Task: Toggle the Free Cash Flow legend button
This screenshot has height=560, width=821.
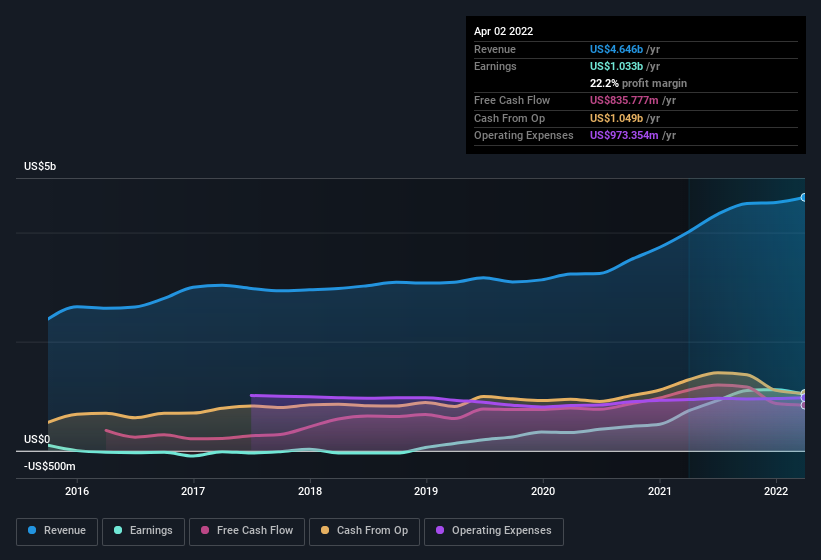Action: (x=247, y=531)
